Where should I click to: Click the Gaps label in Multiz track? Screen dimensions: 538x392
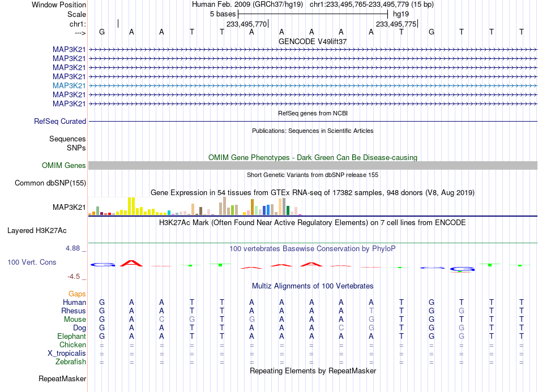[x=77, y=294]
